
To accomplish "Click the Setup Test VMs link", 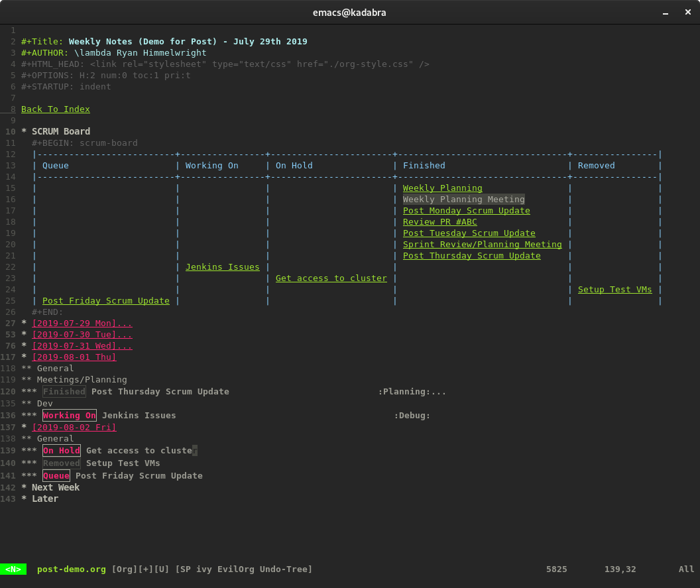I will pyautogui.click(x=614, y=290).
